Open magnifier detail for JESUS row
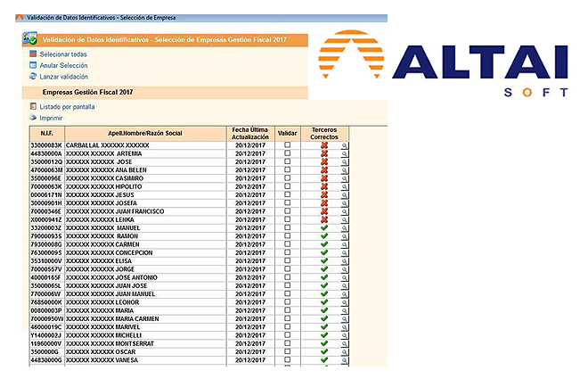Screen dimensions: 588x379 pyautogui.click(x=344, y=195)
